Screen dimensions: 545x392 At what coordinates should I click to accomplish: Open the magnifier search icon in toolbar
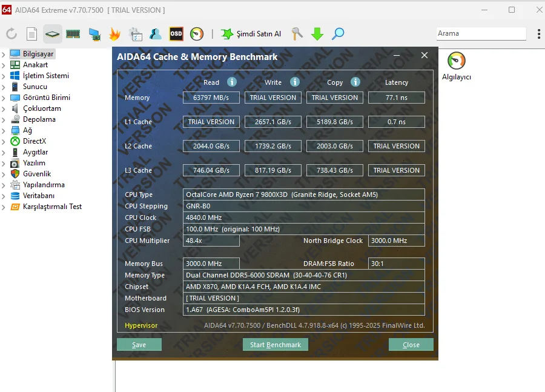pyautogui.click(x=338, y=34)
